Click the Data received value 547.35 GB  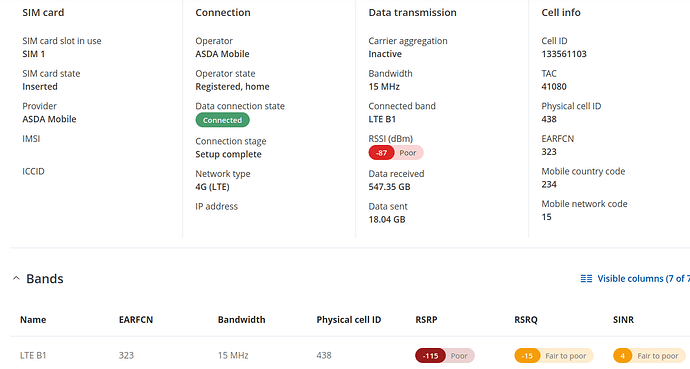[x=389, y=187]
